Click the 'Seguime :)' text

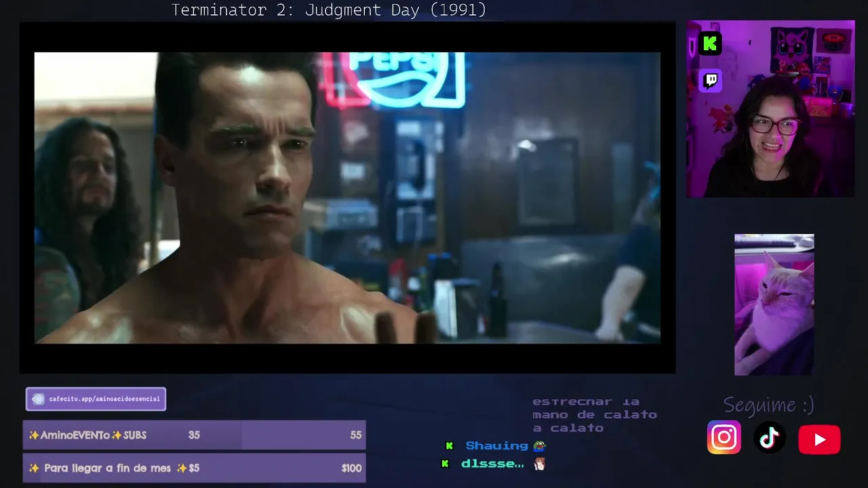pos(768,405)
